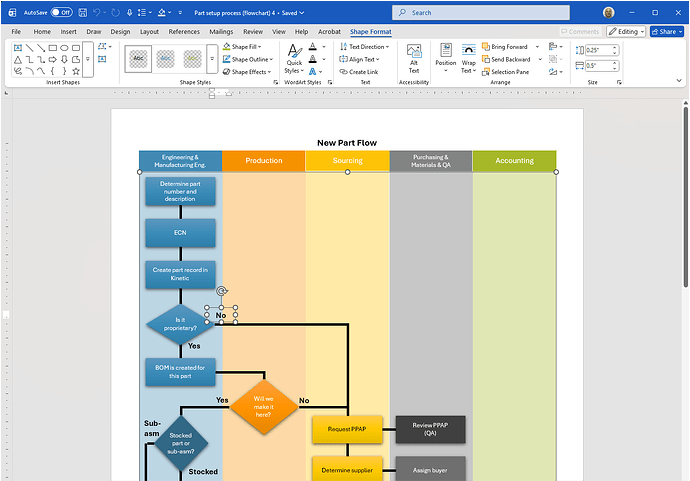Click the vertical scrollbar thumb
This screenshot has width=690, height=481.
coord(685,196)
